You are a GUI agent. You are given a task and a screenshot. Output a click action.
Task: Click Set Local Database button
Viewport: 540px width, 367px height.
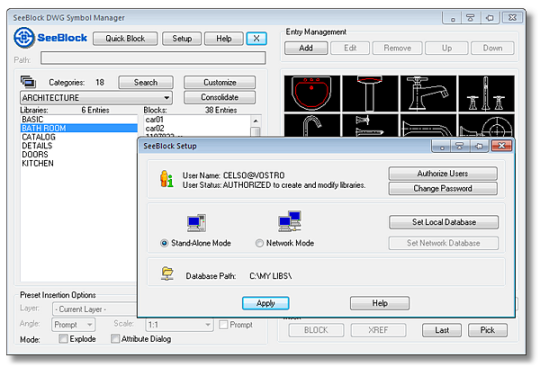click(444, 222)
